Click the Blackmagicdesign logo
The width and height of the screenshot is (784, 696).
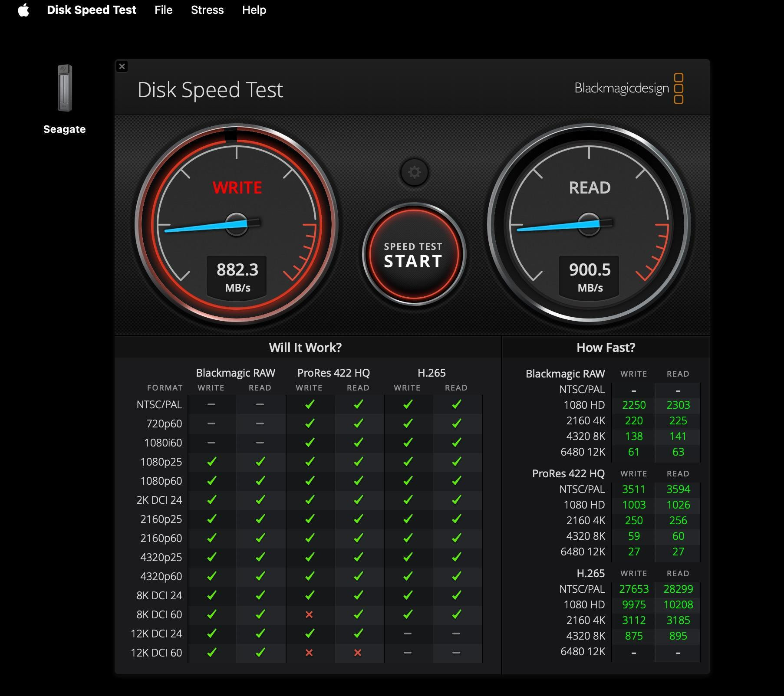click(x=629, y=89)
